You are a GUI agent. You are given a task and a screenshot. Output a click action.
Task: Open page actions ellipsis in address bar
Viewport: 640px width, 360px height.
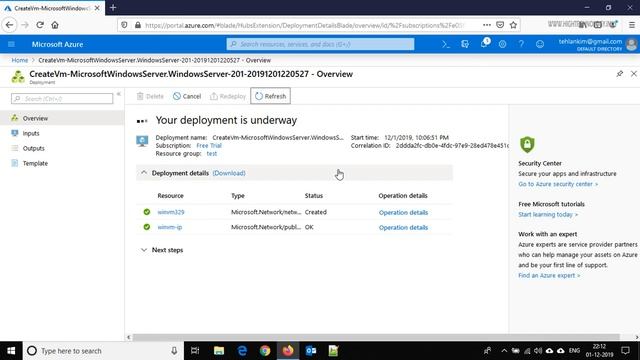487,25
